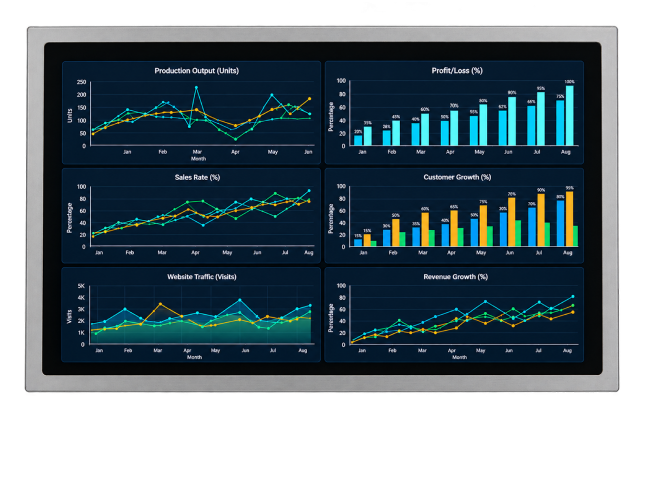Click the "Month" caption under Production Output chart
This screenshot has height=493, width=649.
198,159
